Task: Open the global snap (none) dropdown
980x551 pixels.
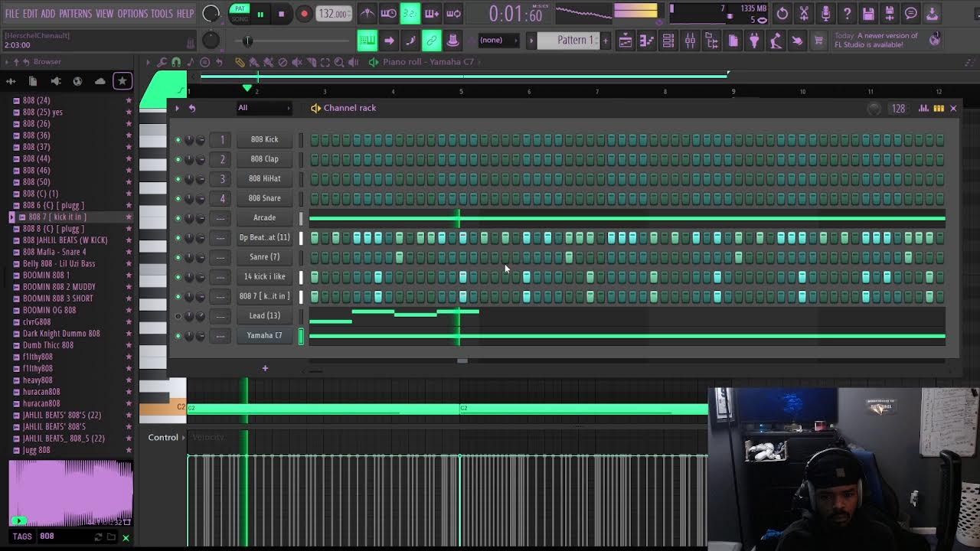Action: pyautogui.click(x=497, y=41)
